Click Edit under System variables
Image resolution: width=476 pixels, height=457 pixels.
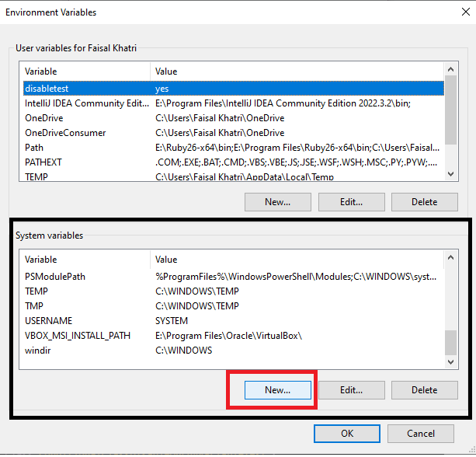(352, 390)
